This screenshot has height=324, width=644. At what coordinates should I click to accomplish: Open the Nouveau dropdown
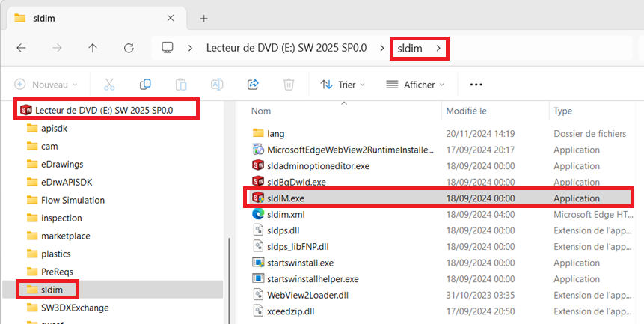click(46, 85)
